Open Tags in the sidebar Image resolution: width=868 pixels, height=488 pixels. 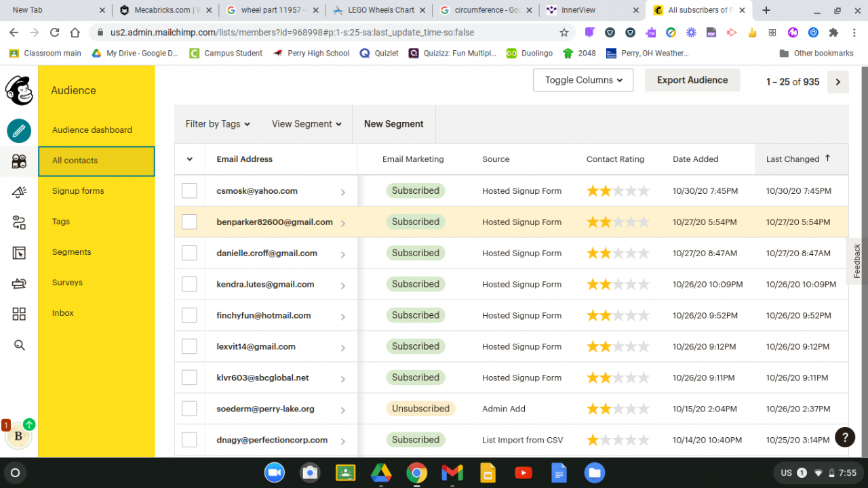point(61,222)
